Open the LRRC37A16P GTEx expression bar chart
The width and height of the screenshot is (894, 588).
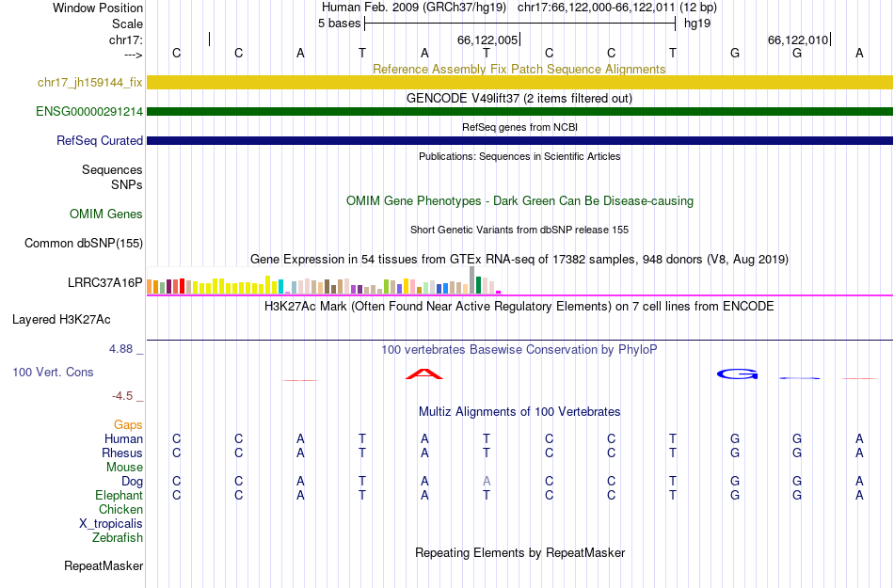(324, 280)
